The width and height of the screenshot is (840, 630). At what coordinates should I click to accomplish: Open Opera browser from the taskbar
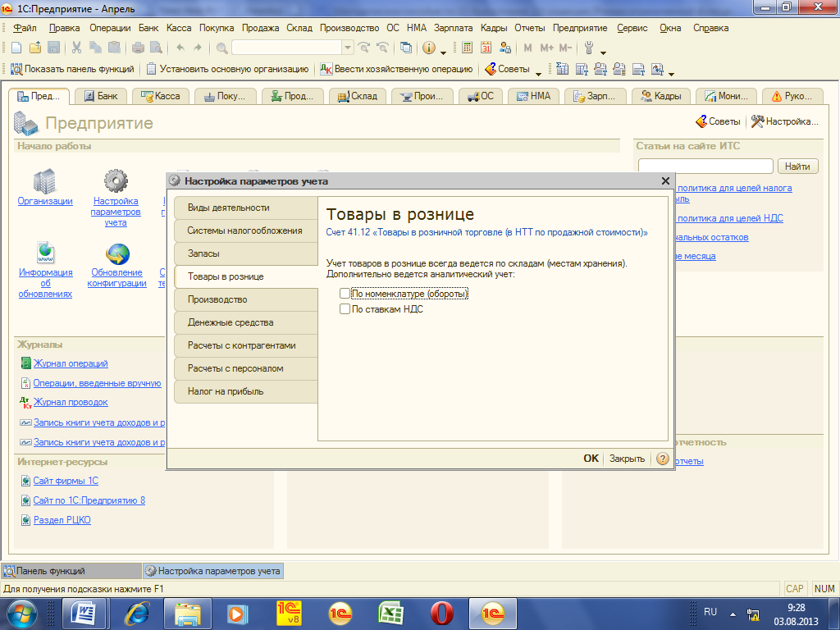[442, 614]
